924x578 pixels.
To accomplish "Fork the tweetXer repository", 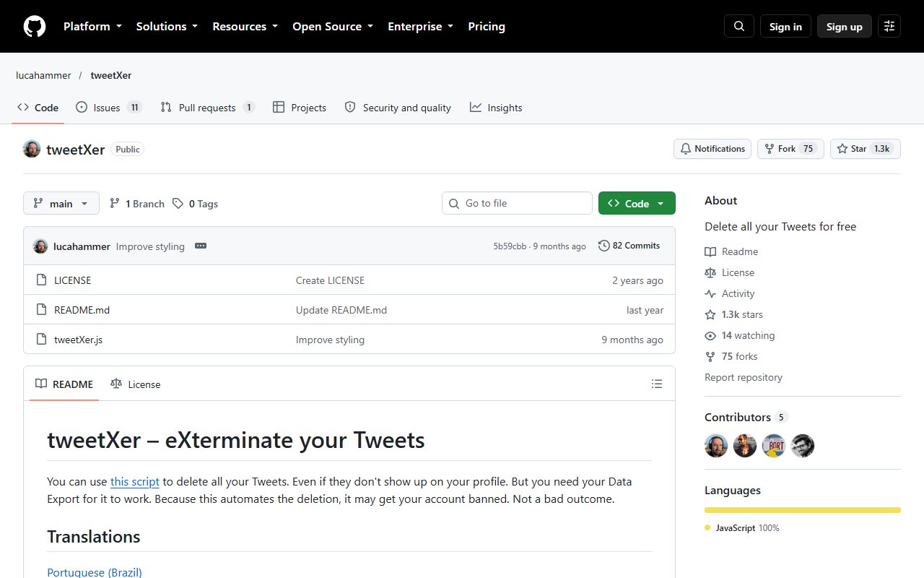I will [790, 149].
